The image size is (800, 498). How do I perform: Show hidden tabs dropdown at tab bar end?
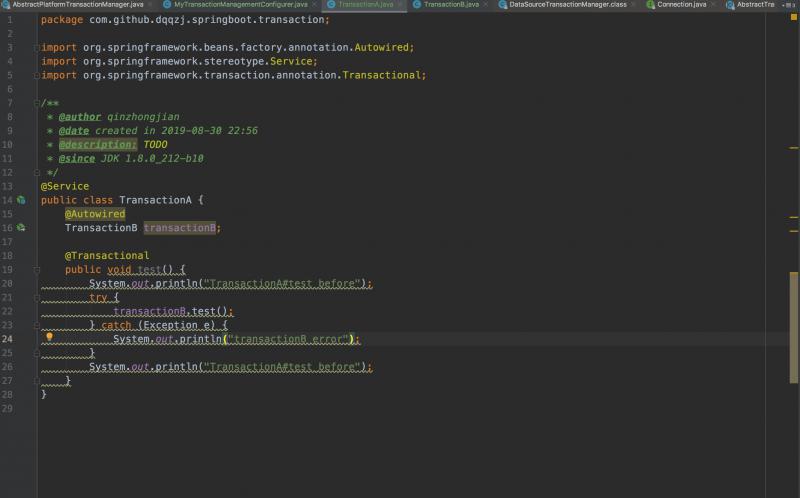coord(788,5)
